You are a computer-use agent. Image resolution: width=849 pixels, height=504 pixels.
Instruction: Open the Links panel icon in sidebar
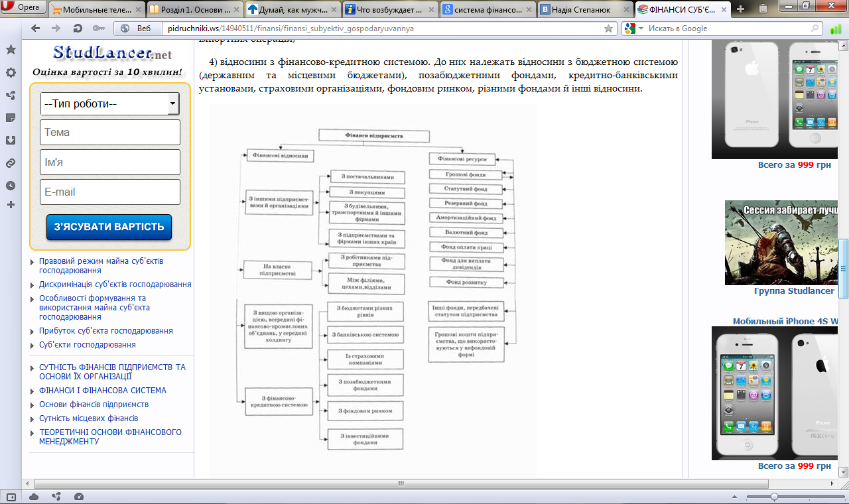coord(11,163)
